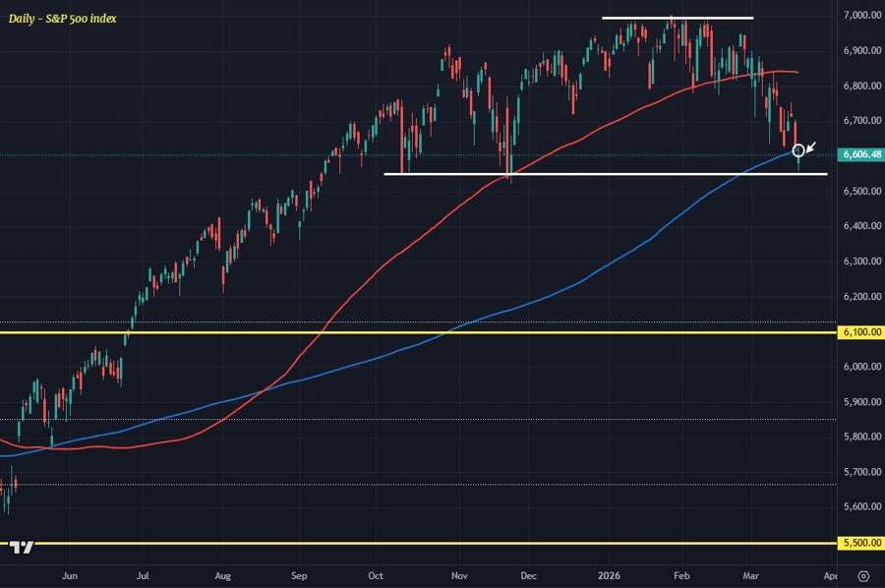Click the 7,000.00 price axis label
Image resolution: width=885 pixels, height=588 pixels.
tap(860, 15)
